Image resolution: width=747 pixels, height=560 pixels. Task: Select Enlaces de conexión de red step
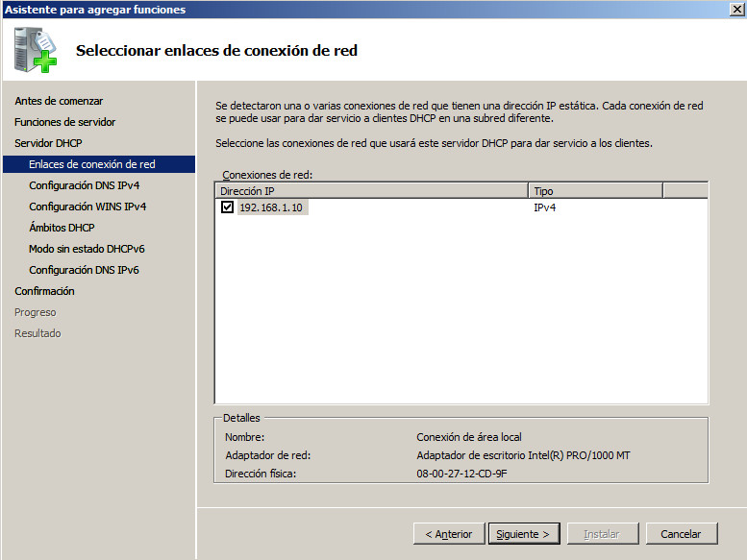point(91,164)
